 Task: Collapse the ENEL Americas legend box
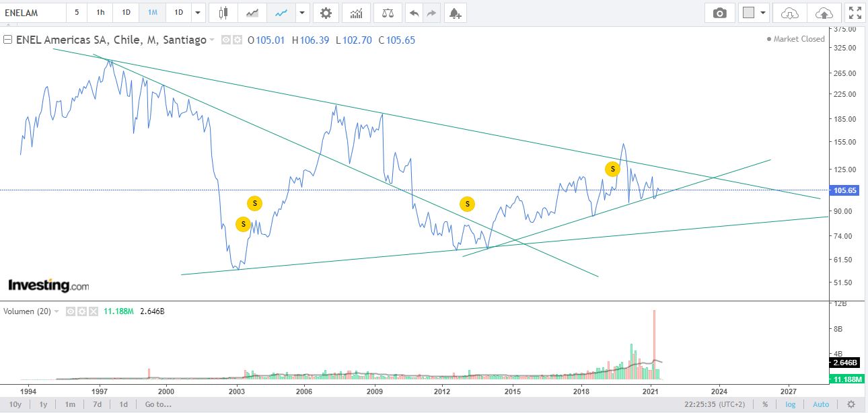tap(7, 40)
